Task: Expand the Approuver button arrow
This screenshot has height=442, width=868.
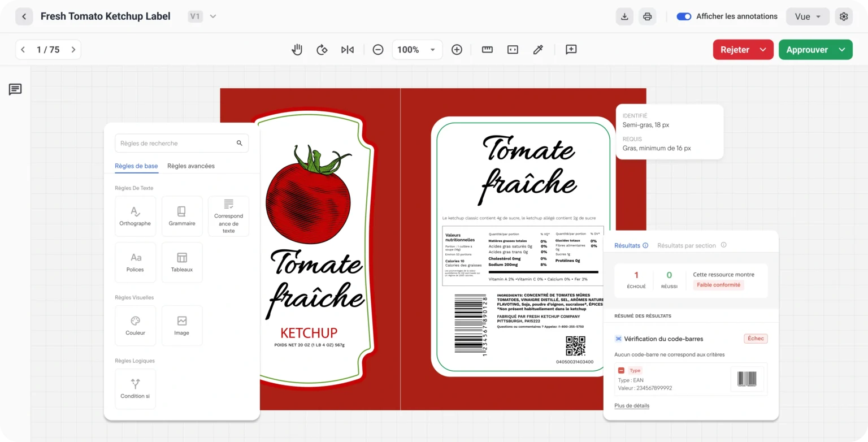Action: tap(842, 50)
